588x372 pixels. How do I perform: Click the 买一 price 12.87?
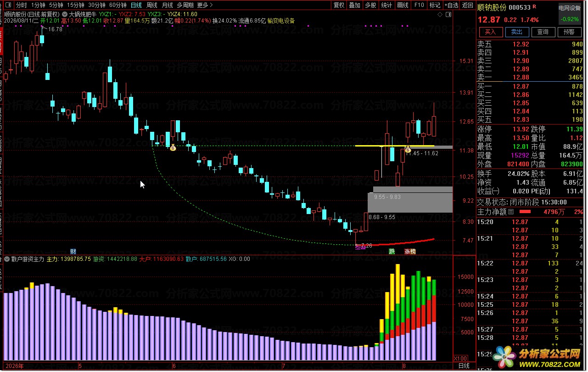tap(521, 86)
